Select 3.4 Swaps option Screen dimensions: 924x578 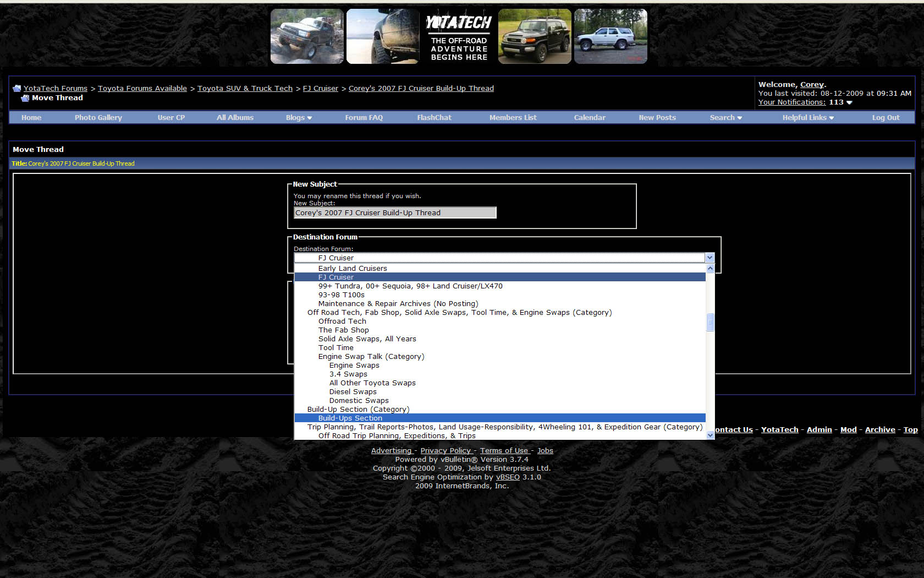[500, 374]
